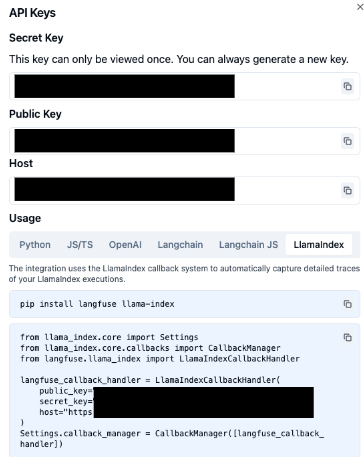Click the pip install langfuse command text
Image resolution: width=364 pixels, height=457 pixels.
(x=97, y=304)
